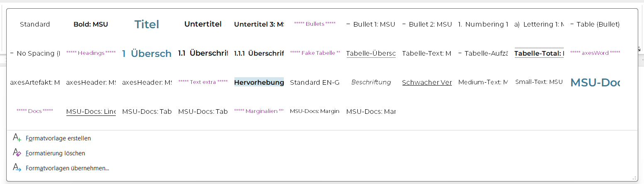Select the Bullet 1: MSU style
The height and width of the screenshot is (184, 644).
click(x=371, y=25)
